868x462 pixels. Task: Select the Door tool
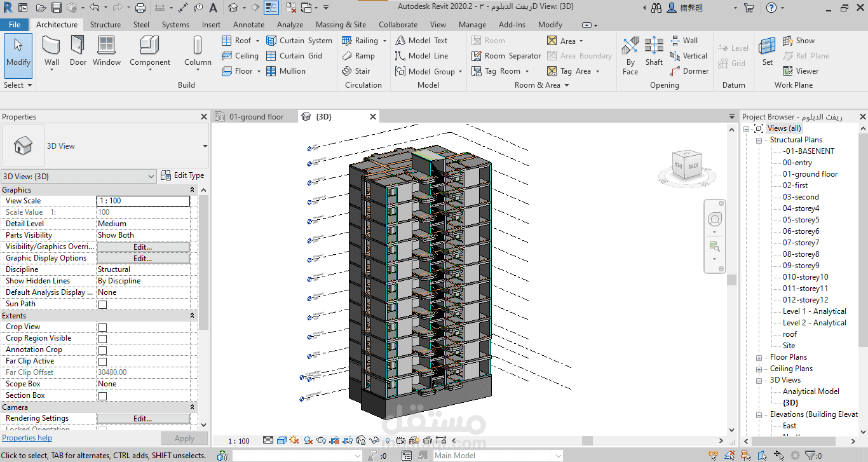[78, 51]
